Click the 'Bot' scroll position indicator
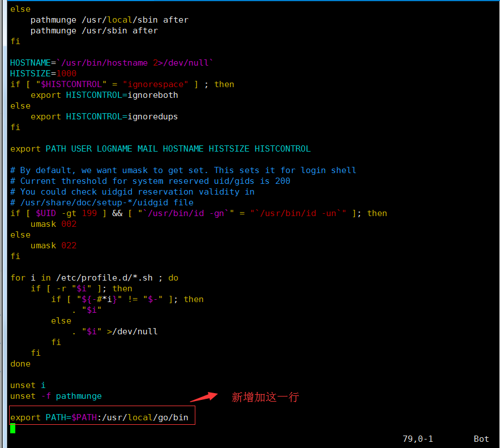This screenshot has width=500, height=448. coord(481,439)
